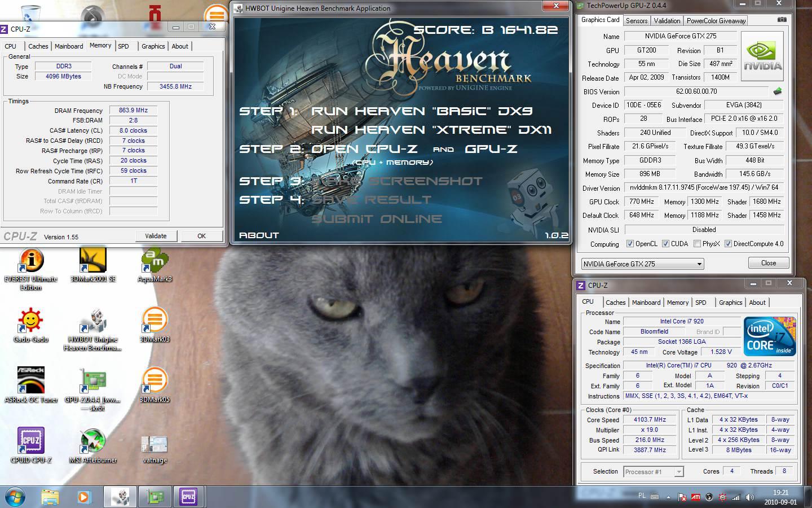Open PowerColor Giveaway tab in GPU-Z
The width and height of the screenshot is (812, 508).
click(716, 21)
